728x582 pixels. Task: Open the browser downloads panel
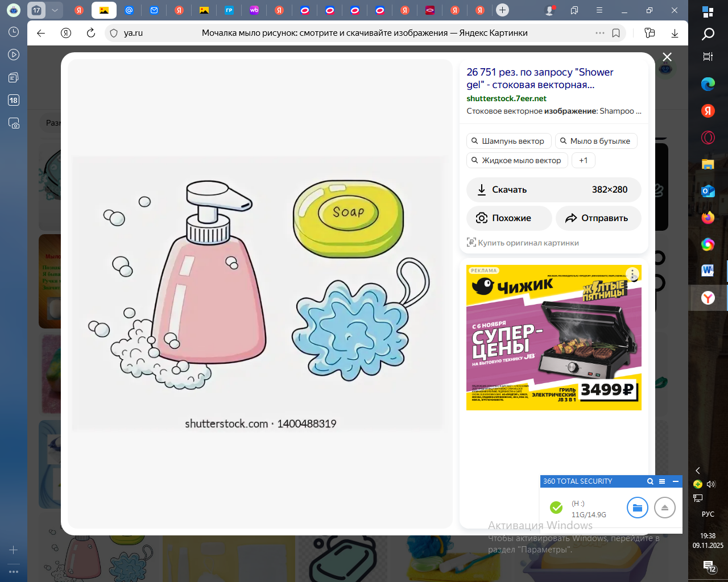pyautogui.click(x=675, y=33)
